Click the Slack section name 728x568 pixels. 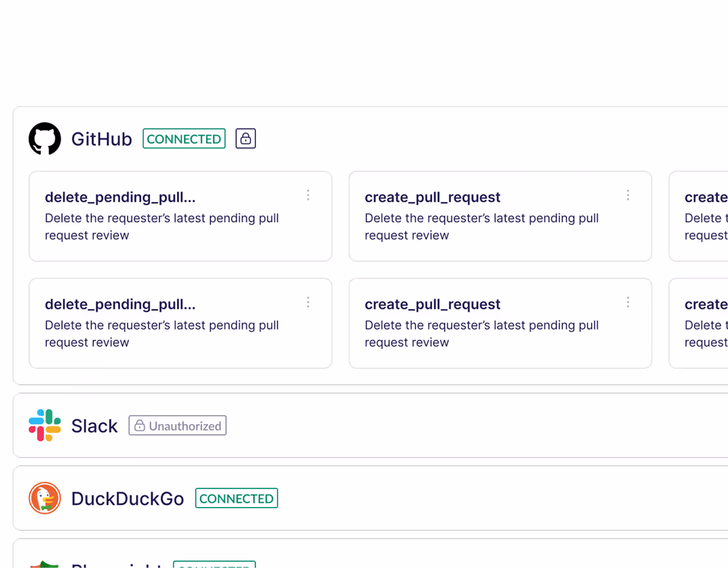pyautogui.click(x=95, y=426)
